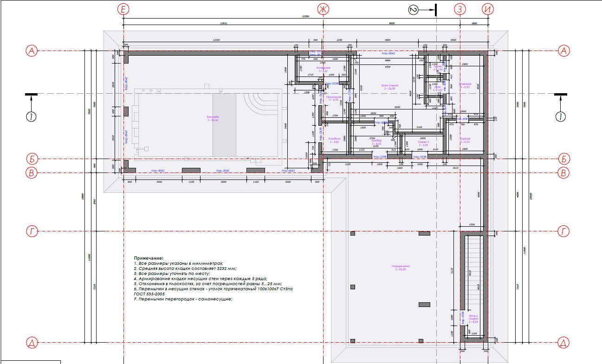The height and width of the screenshot is (364, 602).
Task: Select the left-side axis bubble Г
Action: 32,231
